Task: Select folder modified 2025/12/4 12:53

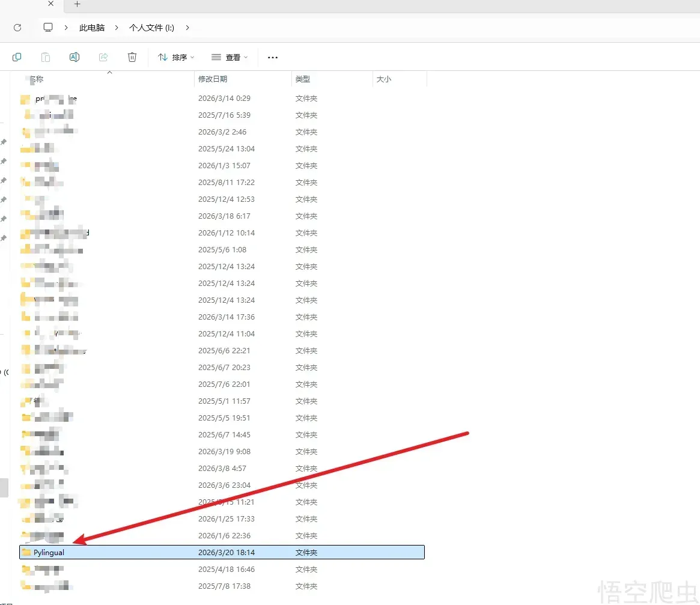Action: click(222, 199)
